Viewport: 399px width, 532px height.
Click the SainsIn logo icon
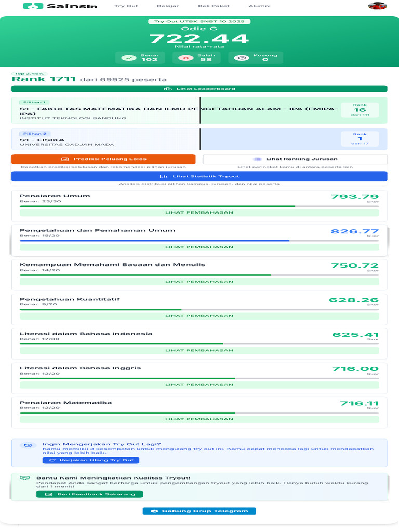[x=33, y=6]
